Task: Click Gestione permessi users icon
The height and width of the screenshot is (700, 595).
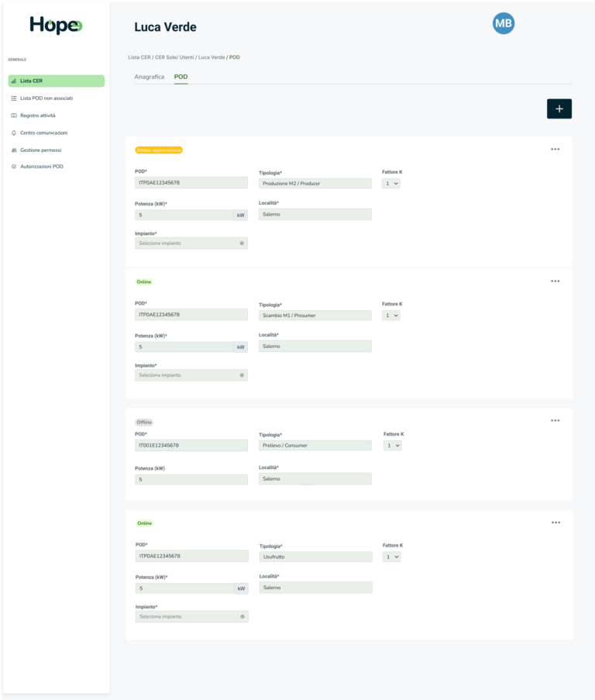Action: [x=14, y=150]
